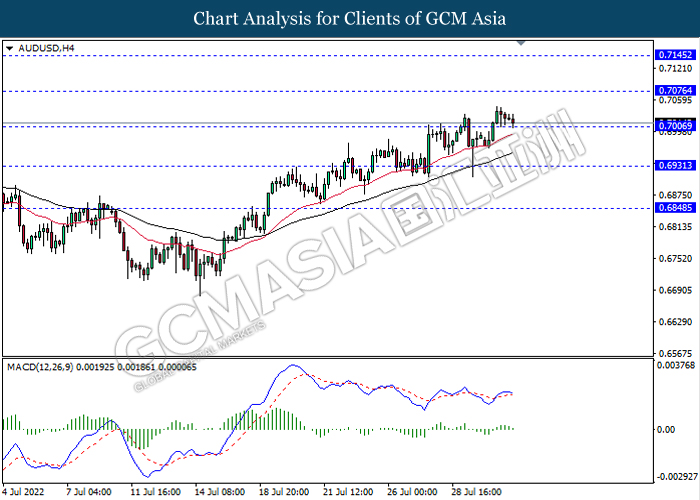Select the 0.69313 support price label
This screenshot has width=700, height=500.
(x=675, y=166)
